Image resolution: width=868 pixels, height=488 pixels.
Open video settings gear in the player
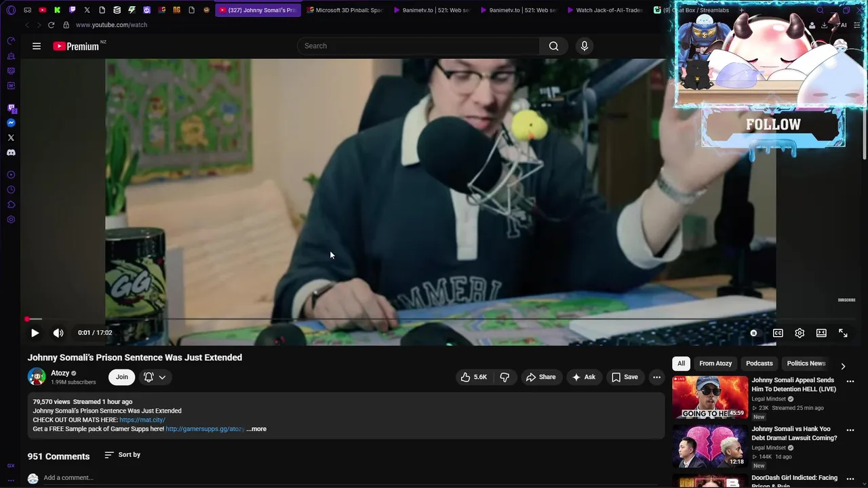click(800, 333)
